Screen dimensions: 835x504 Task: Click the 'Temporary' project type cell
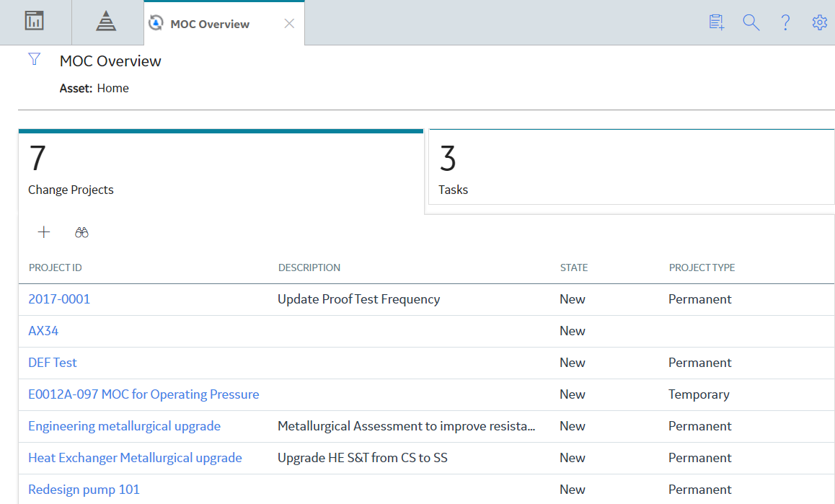[699, 394]
